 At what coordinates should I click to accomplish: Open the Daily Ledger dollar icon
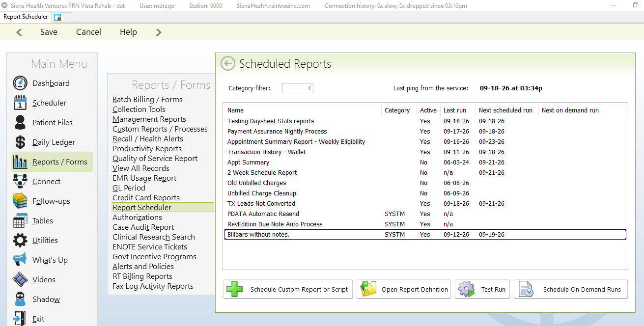(x=20, y=142)
